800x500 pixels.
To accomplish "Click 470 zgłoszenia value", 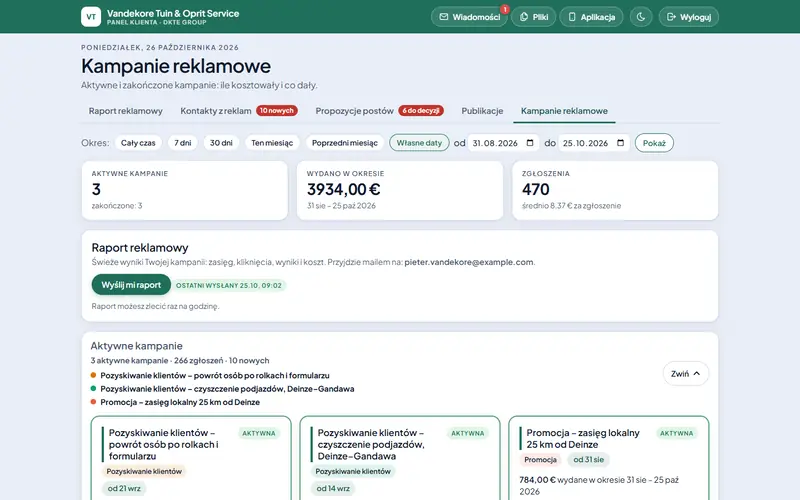I will point(536,189).
